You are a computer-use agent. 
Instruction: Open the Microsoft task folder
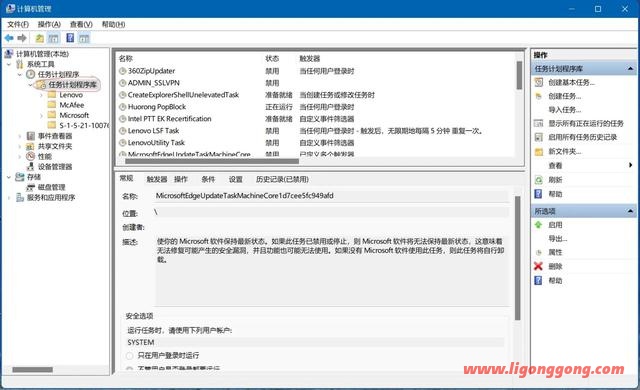click(74, 115)
